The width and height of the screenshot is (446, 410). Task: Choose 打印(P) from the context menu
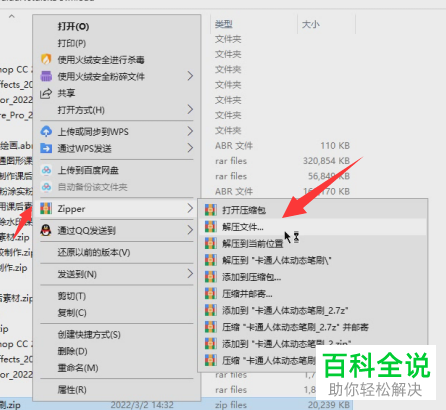(117, 43)
